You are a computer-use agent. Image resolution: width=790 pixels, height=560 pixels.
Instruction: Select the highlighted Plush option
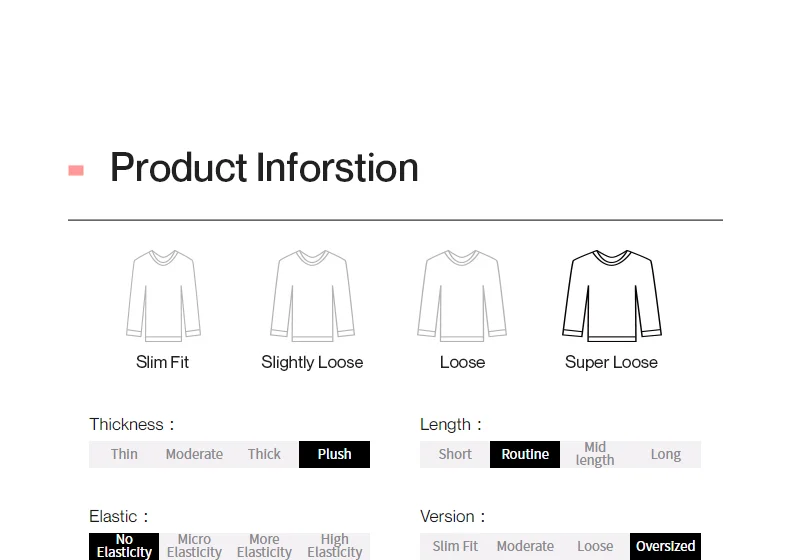(335, 454)
